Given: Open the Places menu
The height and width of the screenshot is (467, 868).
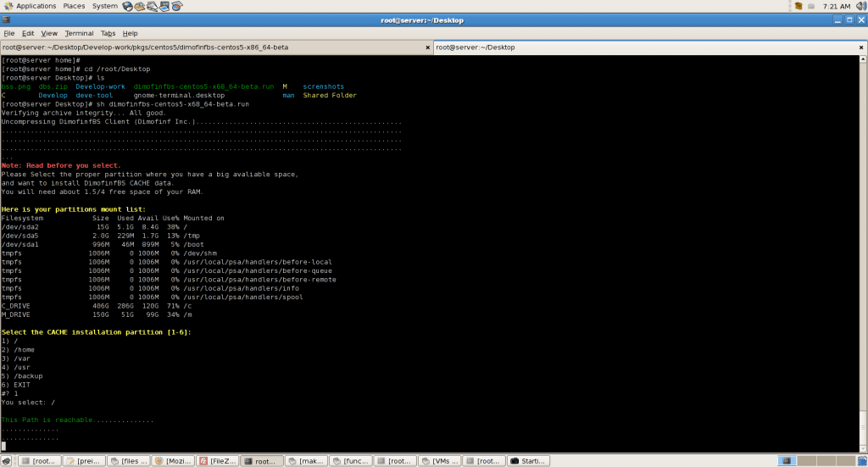Looking at the screenshot, I should [x=74, y=6].
